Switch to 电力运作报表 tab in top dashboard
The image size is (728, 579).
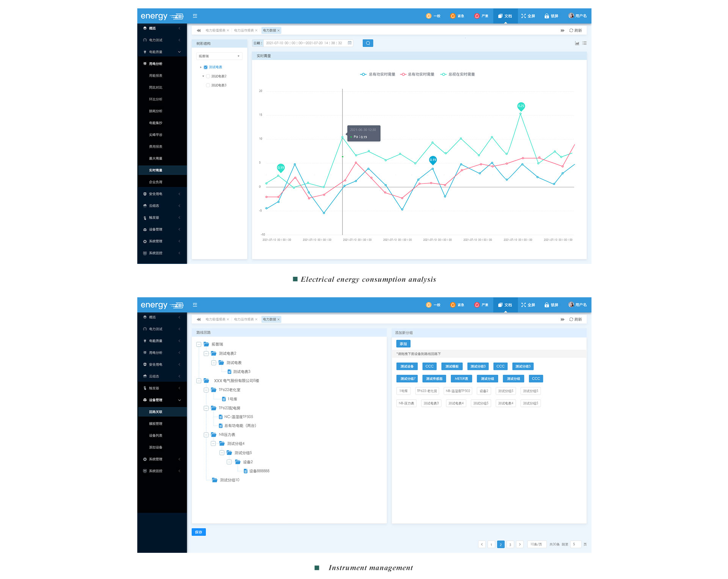point(244,30)
